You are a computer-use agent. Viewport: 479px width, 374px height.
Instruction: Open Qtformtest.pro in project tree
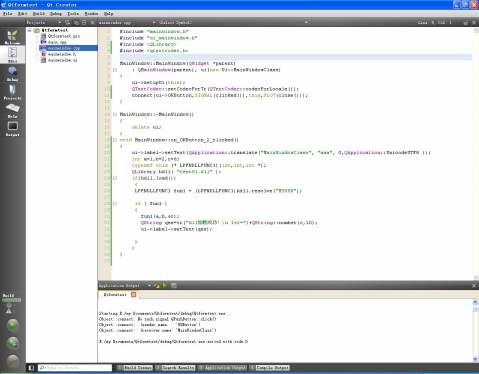[64, 36]
